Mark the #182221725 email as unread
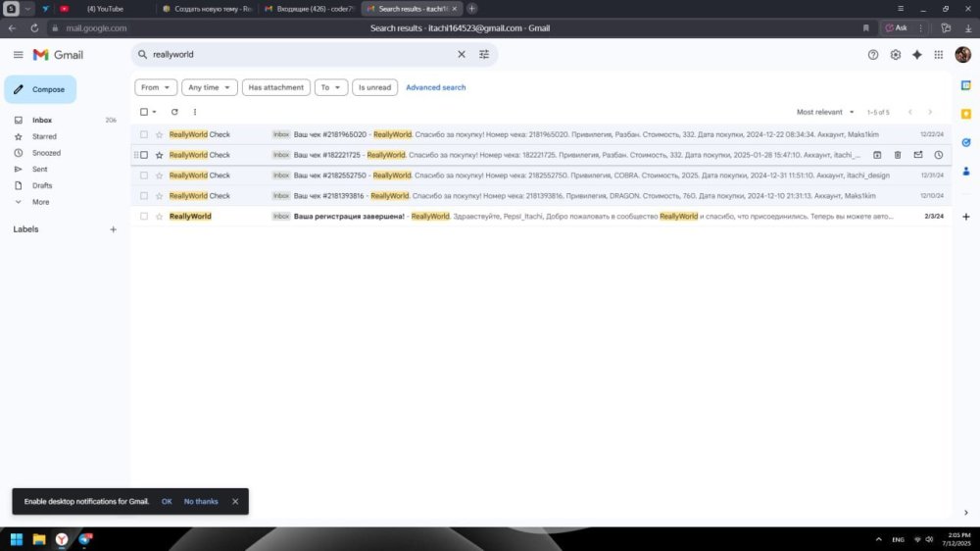Screen dimensions: 980x551 pyautogui.click(x=918, y=155)
